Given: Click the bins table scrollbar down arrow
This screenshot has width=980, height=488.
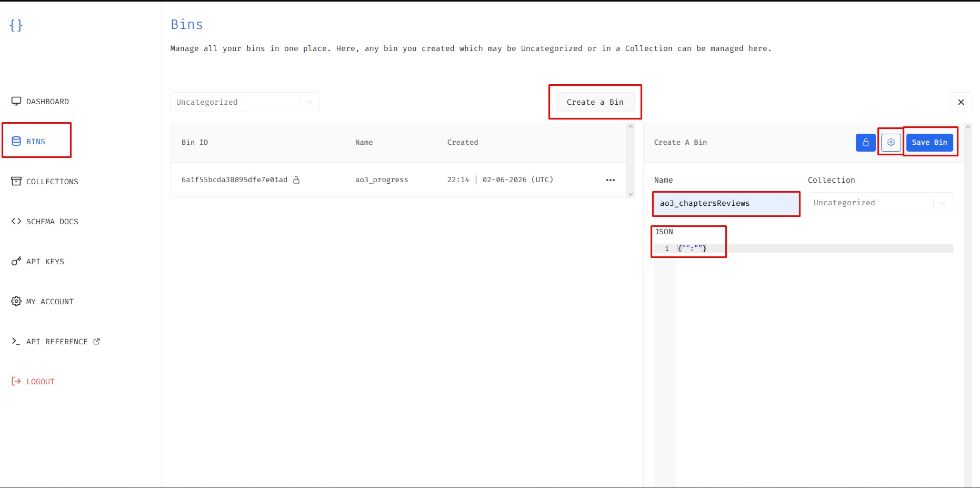Looking at the screenshot, I should tap(631, 194).
